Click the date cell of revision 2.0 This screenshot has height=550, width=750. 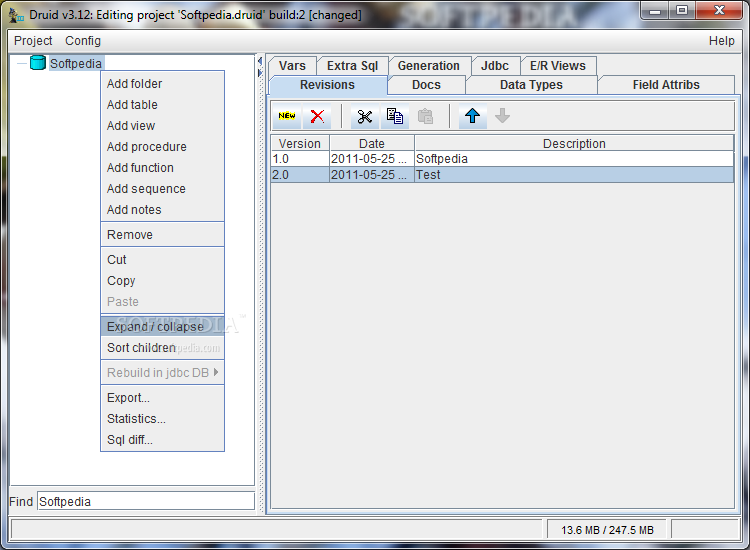(372, 175)
